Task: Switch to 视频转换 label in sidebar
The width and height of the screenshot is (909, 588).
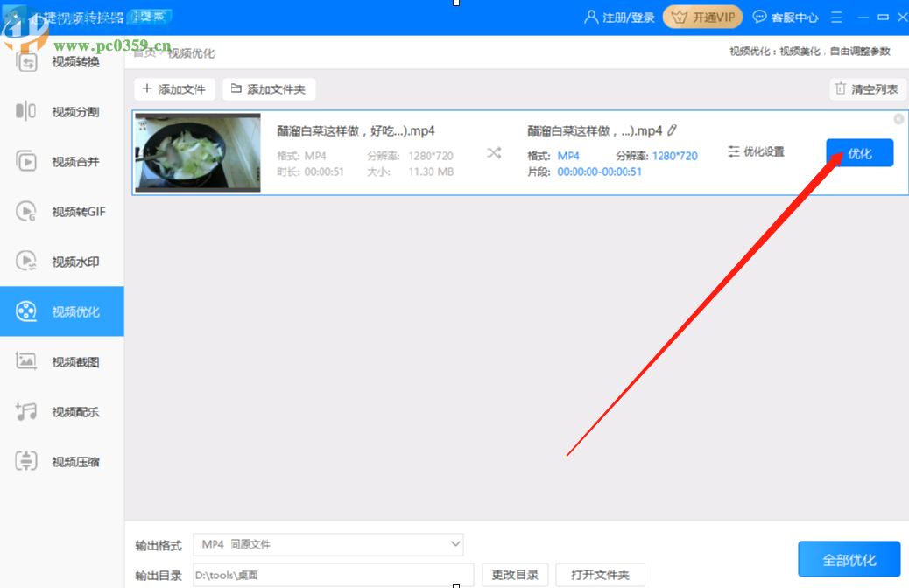Action: point(76,62)
